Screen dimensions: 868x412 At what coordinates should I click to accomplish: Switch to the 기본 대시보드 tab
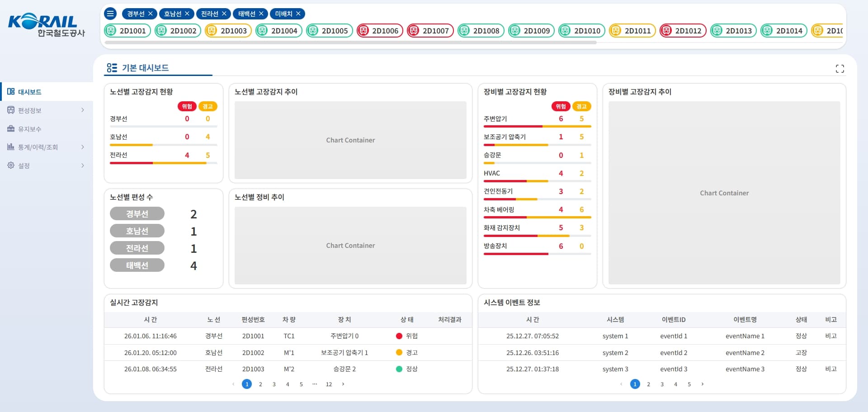point(145,68)
